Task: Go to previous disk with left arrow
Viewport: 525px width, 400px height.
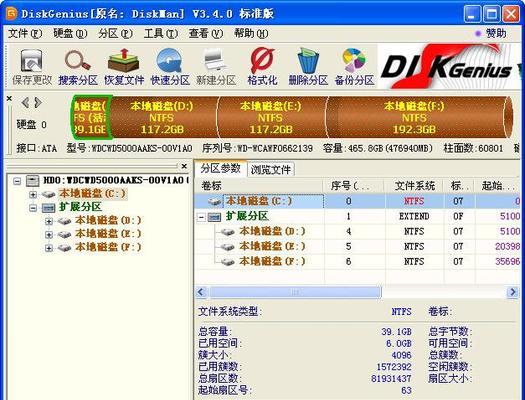Action: pos(25,102)
